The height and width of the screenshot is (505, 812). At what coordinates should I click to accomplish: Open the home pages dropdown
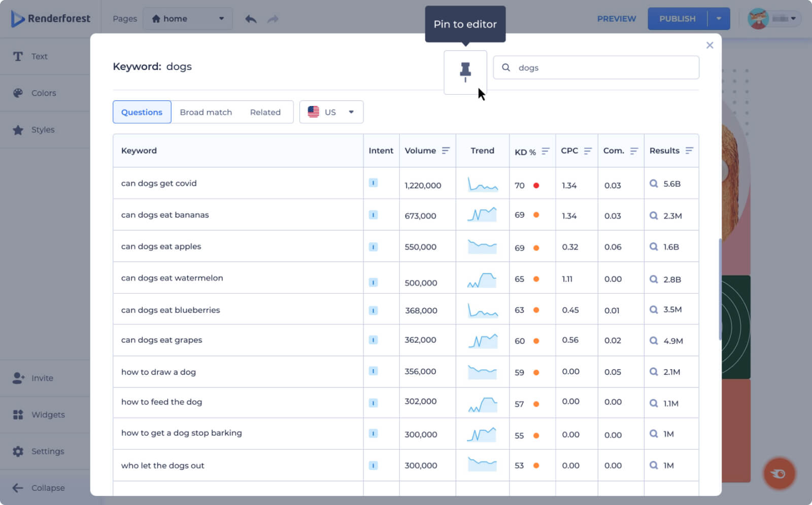click(188, 19)
